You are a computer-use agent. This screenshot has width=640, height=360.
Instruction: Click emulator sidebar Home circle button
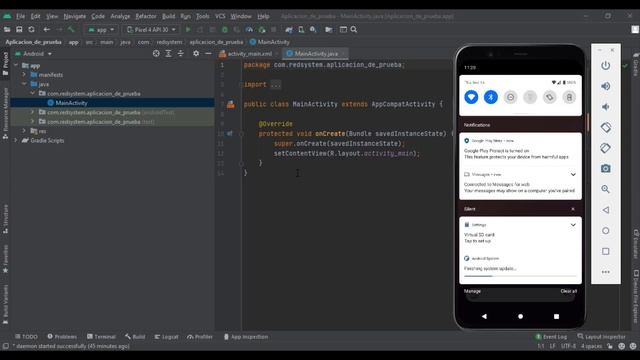coord(606,231)
